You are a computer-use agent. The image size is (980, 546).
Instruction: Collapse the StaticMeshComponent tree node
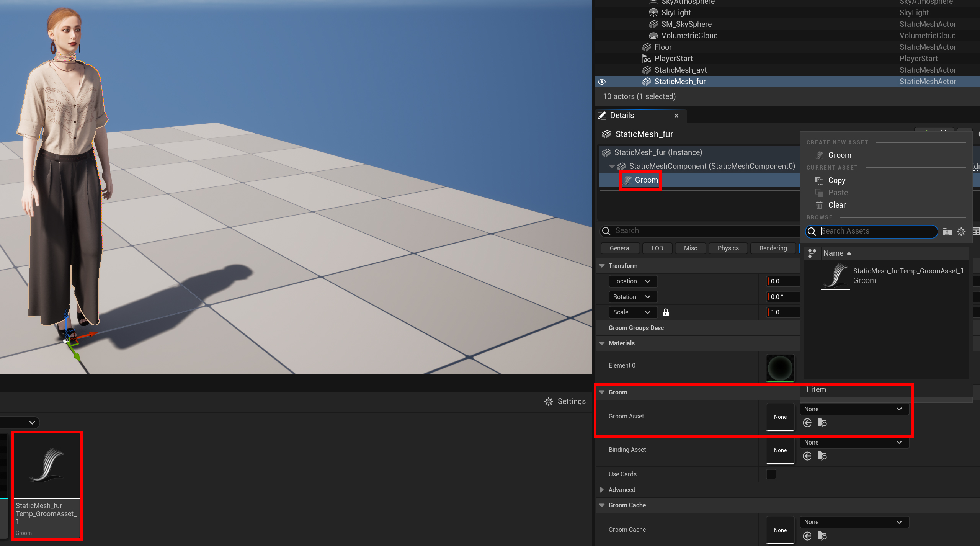[x=612, y=166]
